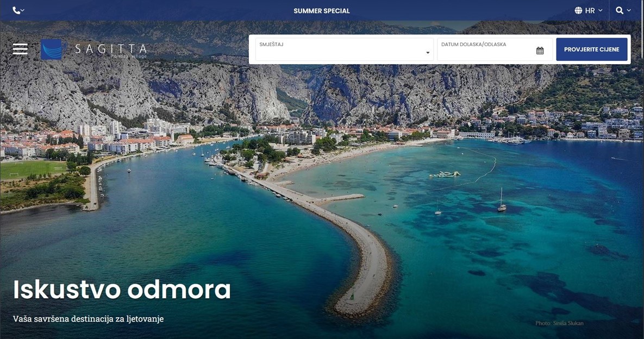Open search via the magnifier icon
Image resolution: width=644 pixels, height=339 pixels.
pyautogui.click(x=620, y=11)
